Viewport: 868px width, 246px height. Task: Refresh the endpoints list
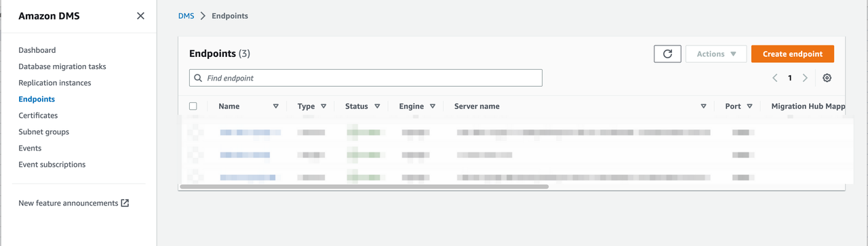pos(667,54)
